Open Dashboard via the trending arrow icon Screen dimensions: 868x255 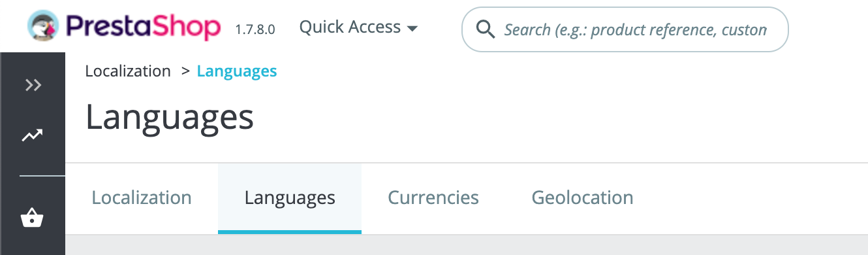[x=32, y=135]
